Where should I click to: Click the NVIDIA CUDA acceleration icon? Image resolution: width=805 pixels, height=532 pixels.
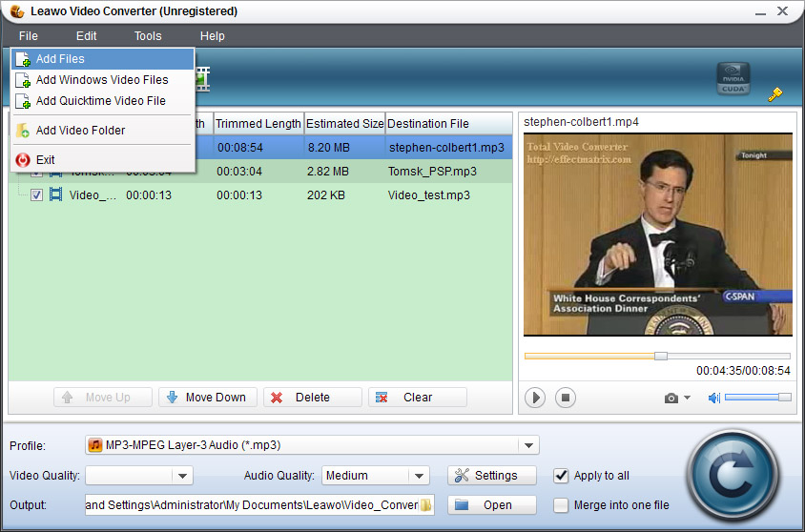coord(733,78)
